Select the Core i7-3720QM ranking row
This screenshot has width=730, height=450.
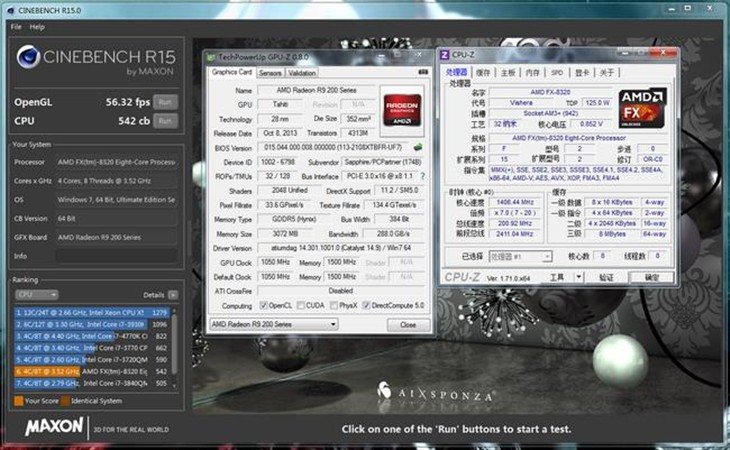pos(92,360)
